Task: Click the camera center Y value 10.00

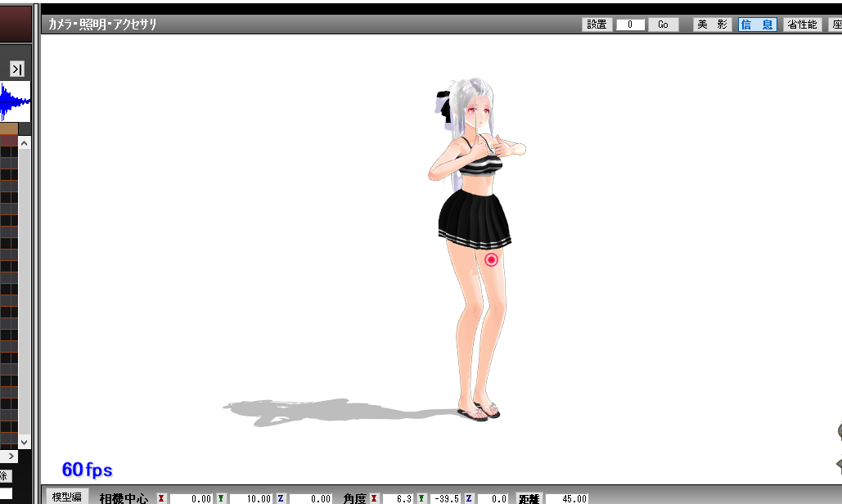Action: (x=250, y=498)
